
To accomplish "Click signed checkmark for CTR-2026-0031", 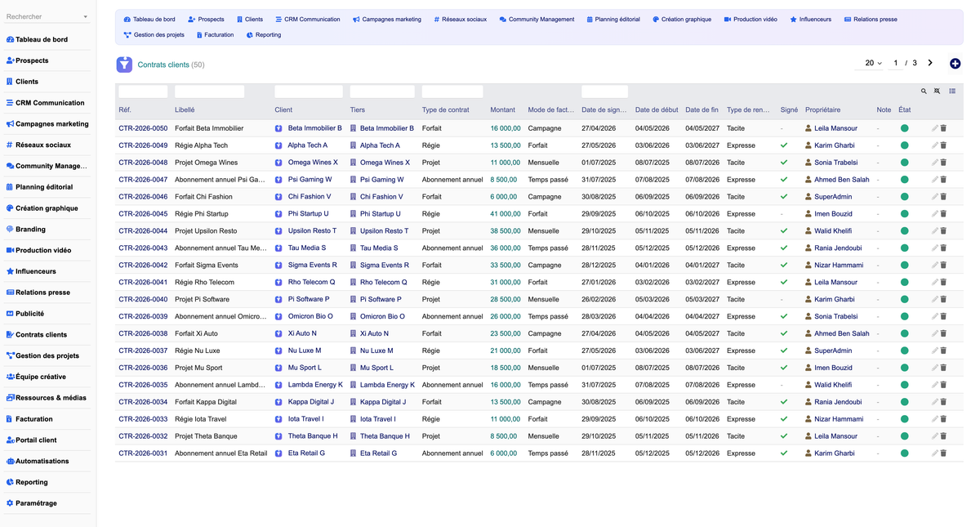I will tap(784, 453).
